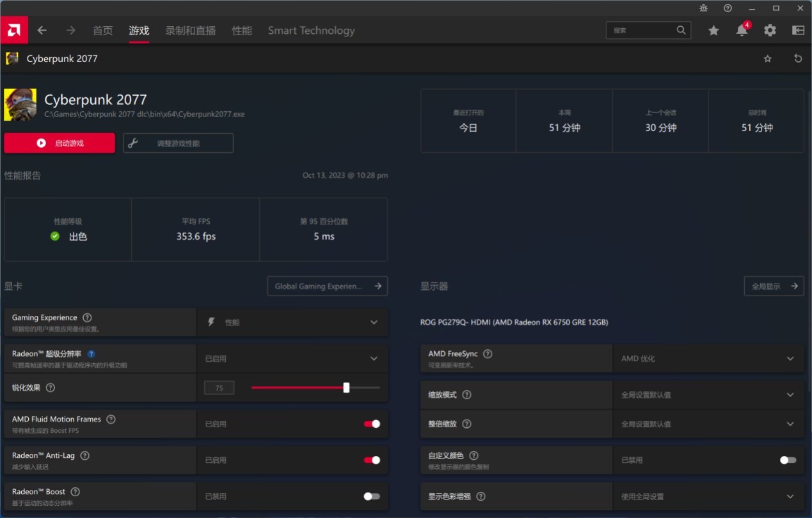Viewport: 812px width, 518px height.
Task: Switch to the 首页 tab
Action: tap(103, 30)
